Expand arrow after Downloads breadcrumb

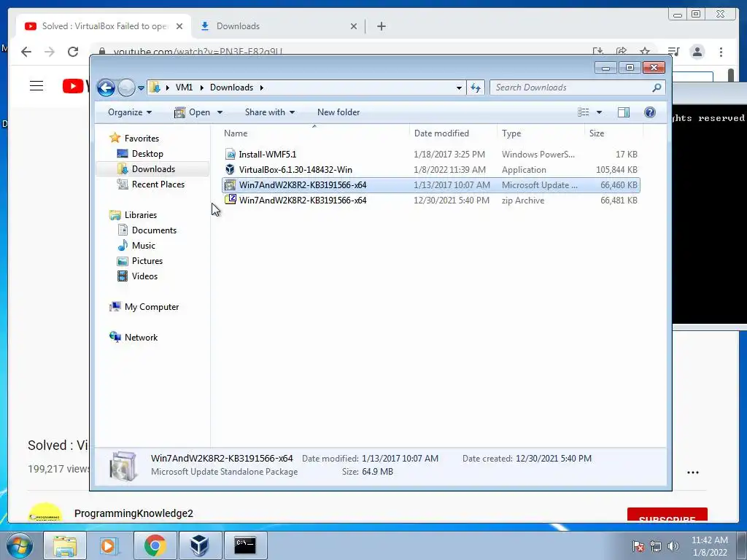coord(262,87)
